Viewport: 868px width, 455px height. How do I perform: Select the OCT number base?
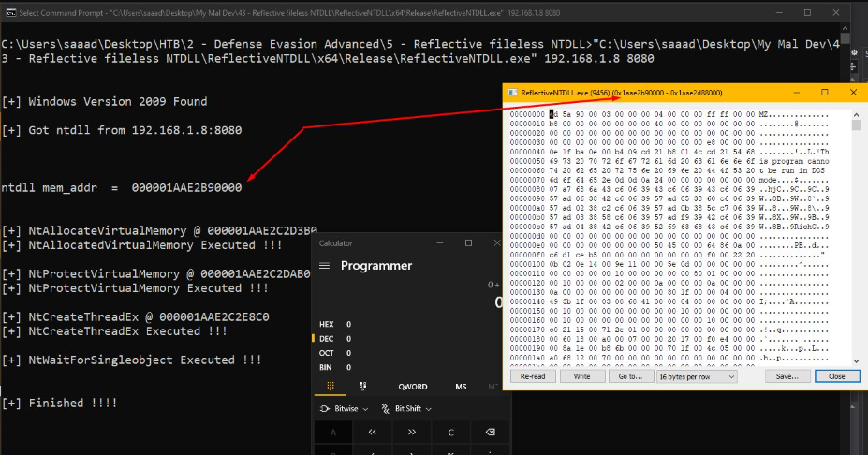point(335,353)
